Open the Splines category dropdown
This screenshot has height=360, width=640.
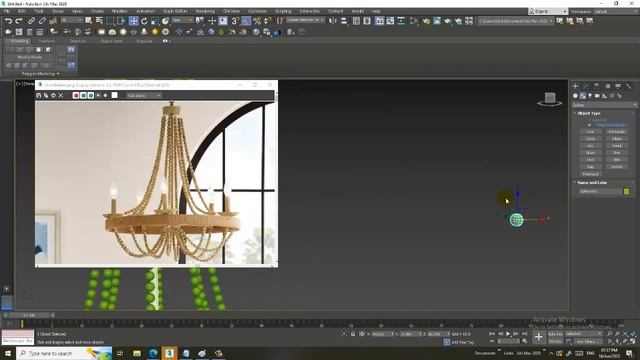[x=604, y=105]
